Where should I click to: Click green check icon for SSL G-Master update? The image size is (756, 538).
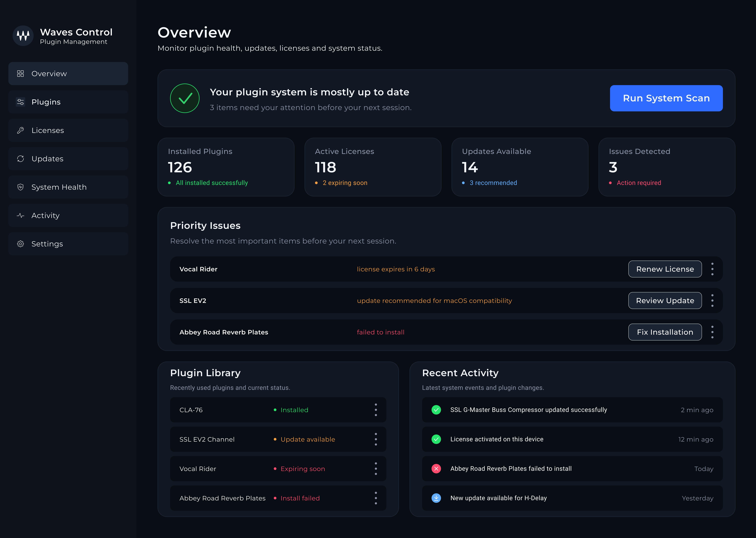click(436, 410)
